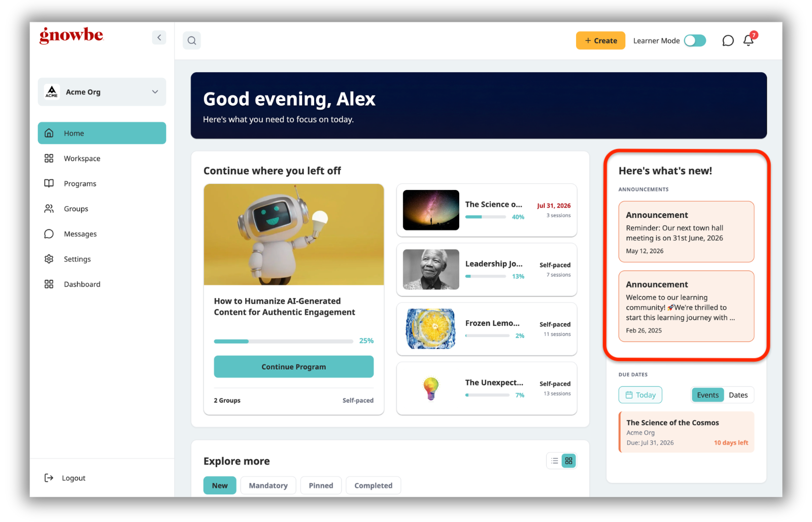Screen dimensions: 812x522
Task: Click the Jul 31, 2026 due date
Action: pos(554,206)
